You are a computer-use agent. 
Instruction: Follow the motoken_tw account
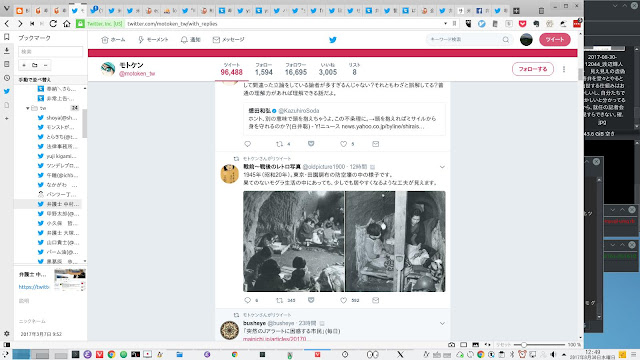tap(533, 69)
